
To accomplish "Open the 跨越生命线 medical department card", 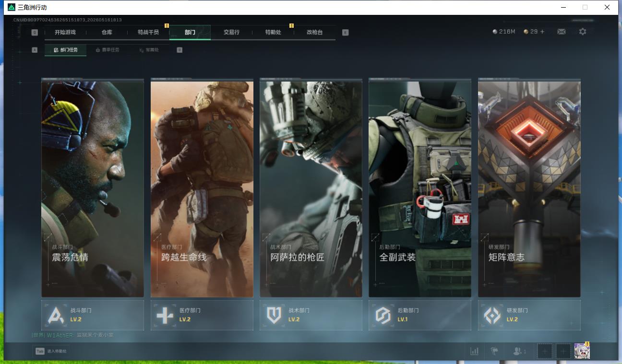I will coord(202,189).
